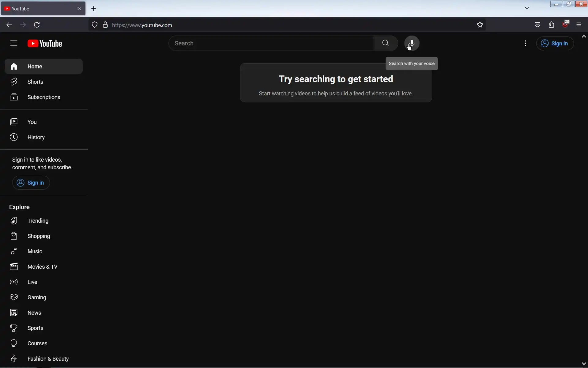Open YouTube settings three-dot menu
Screen dimensions: 588x368
pyautogui.click(x=526, y=43)
